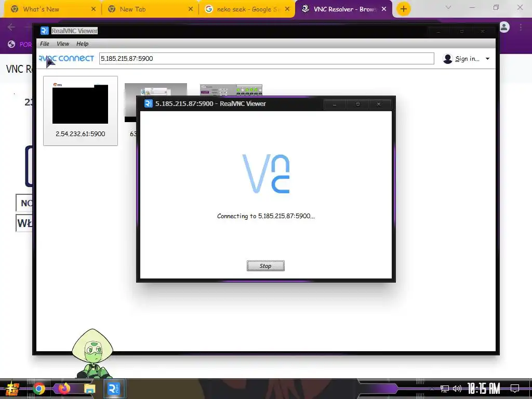
Task: Select the third connection thumbnail with green indicators
Action: point(231,90)
